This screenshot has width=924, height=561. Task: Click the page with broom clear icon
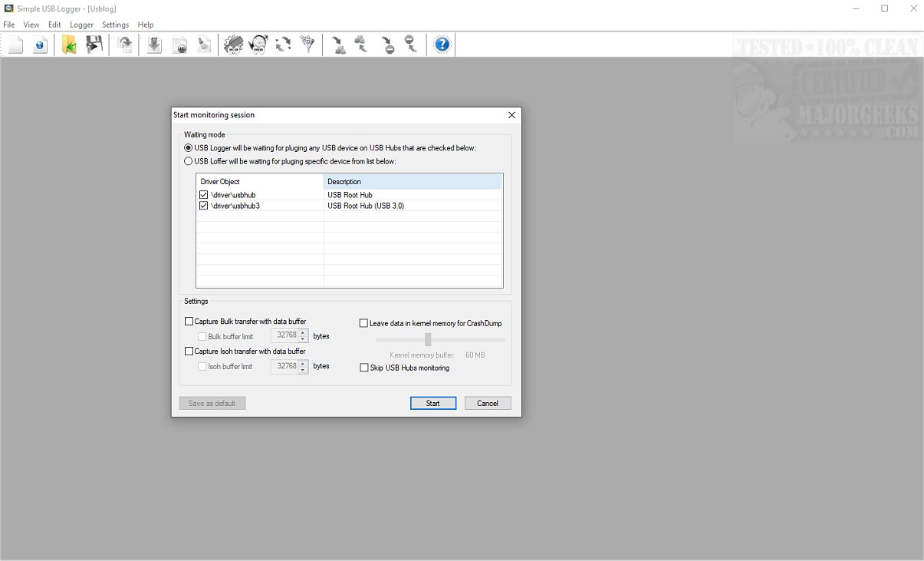pyautogui.click(x=204, y=45)
